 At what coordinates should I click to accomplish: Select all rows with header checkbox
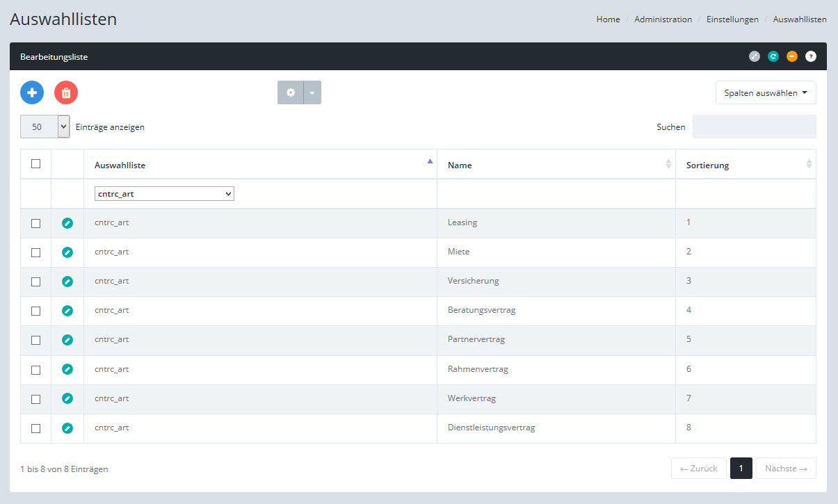(x=36, y=164)
